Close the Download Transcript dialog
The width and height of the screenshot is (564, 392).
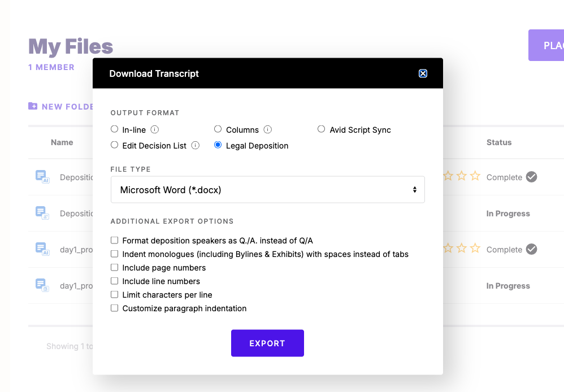point(423,73)
